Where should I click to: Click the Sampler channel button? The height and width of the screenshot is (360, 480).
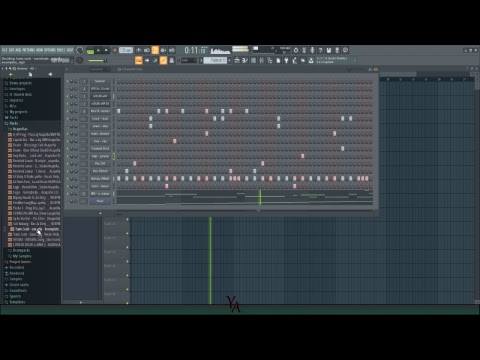coord(100,81)
